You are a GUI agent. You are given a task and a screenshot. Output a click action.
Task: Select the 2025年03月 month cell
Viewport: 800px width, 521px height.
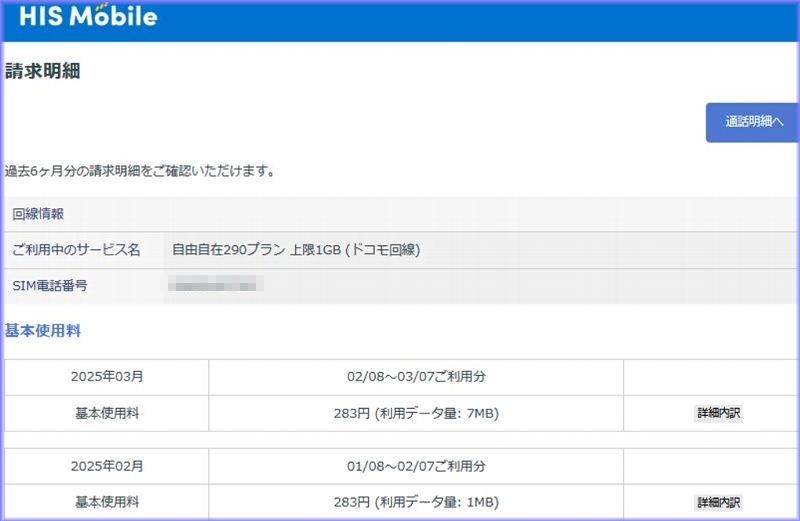[107, 377]
